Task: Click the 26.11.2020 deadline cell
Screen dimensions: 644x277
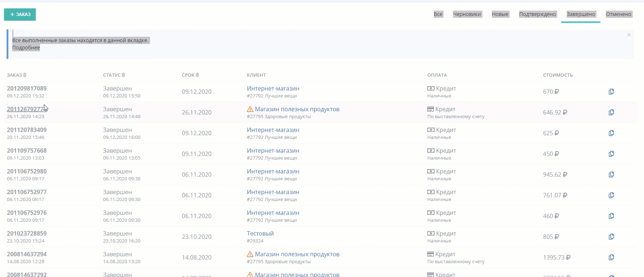Action: (x=197, y=112)
